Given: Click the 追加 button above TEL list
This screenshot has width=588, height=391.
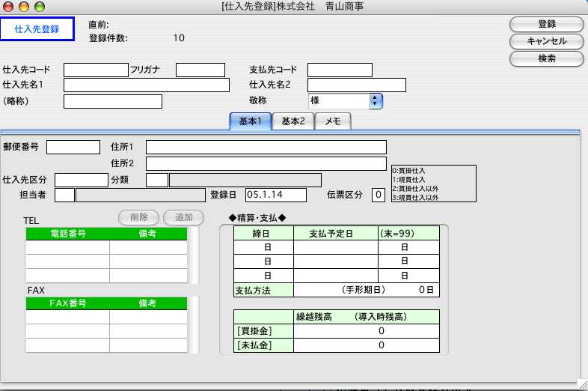Looking at the screenshot, I should click(x=183, y=217).
